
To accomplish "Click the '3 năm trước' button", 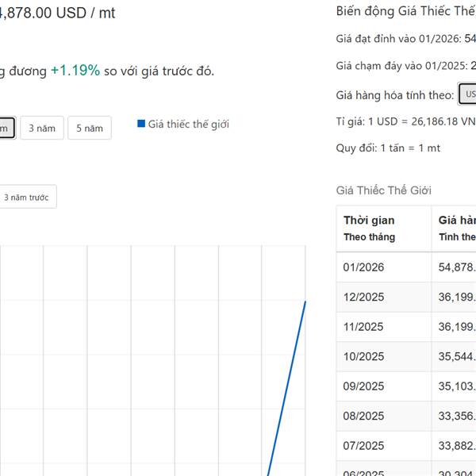I will 27,198.
